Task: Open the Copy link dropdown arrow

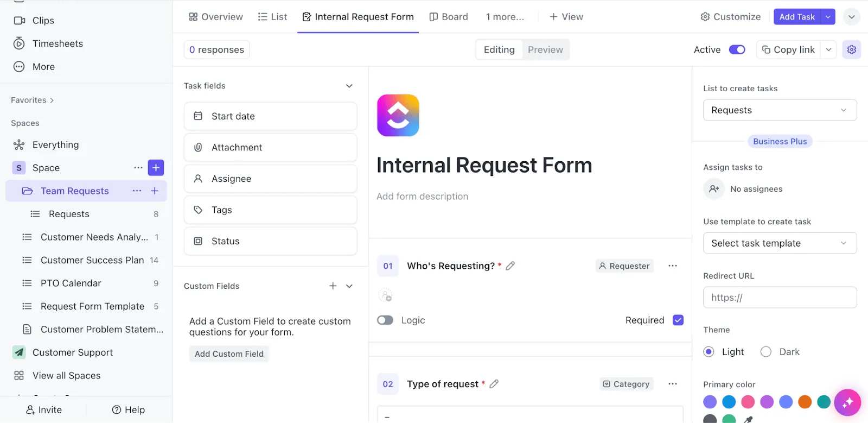Action: (828, 50)
